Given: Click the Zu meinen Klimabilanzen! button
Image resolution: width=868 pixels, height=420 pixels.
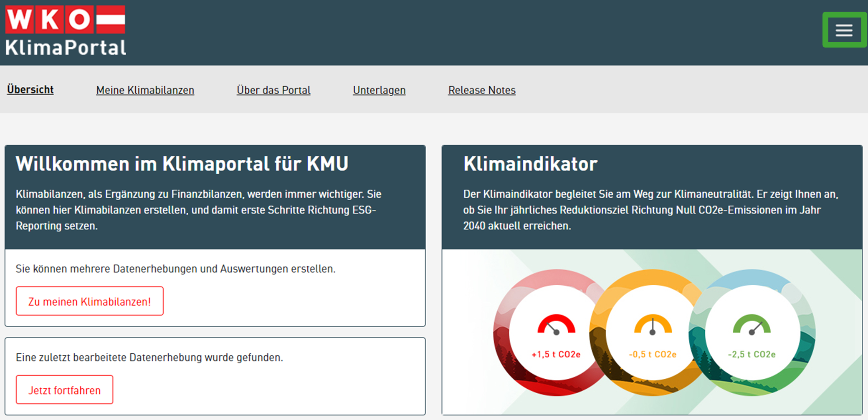Looking at the screenshot, I should [89, 301].
